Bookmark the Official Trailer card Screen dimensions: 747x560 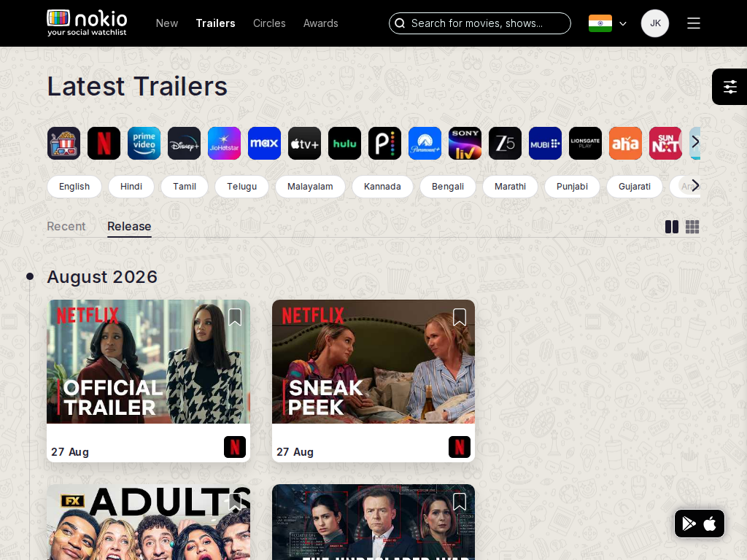(x=235, y=317)
